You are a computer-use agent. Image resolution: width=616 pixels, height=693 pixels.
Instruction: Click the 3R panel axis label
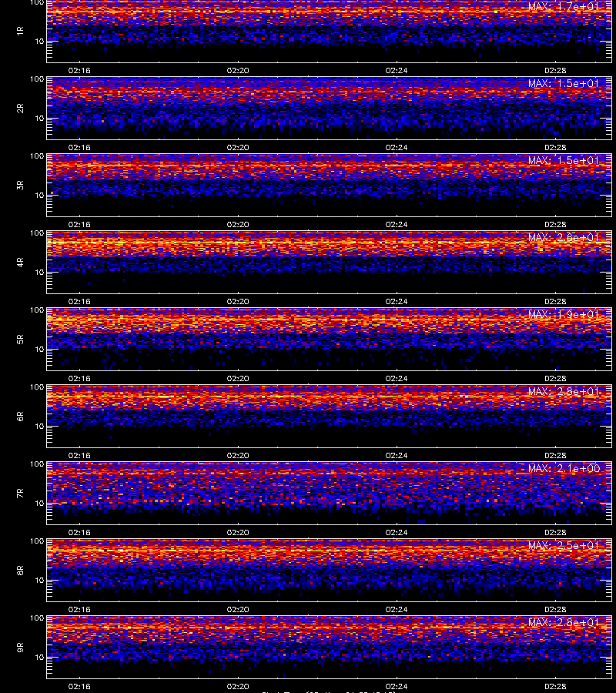coord(20,185)
